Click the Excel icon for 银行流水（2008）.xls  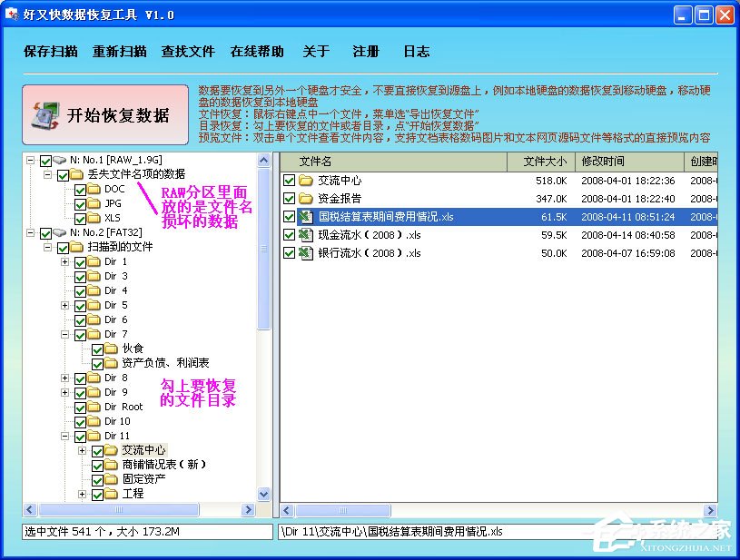pos(308,252)
